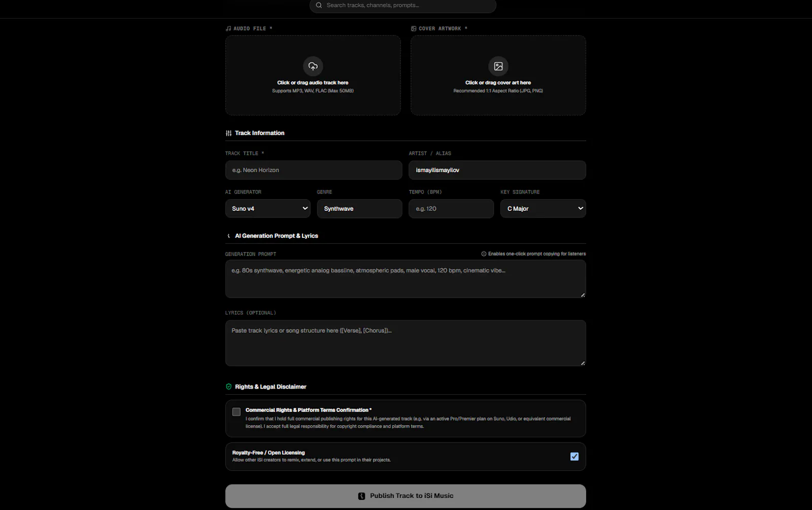Open the Key Signature dropdown showing C Major
Screen dimensions: 812x510
point(543,209)
